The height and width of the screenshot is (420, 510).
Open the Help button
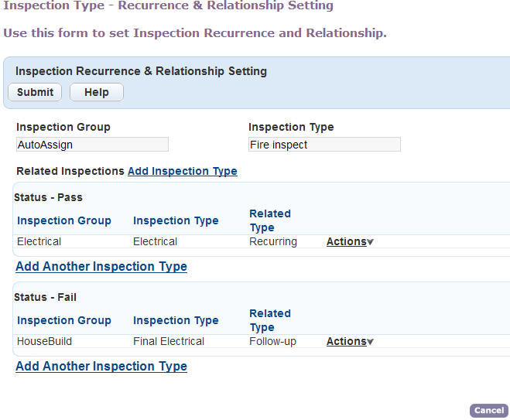click(96, 92)
